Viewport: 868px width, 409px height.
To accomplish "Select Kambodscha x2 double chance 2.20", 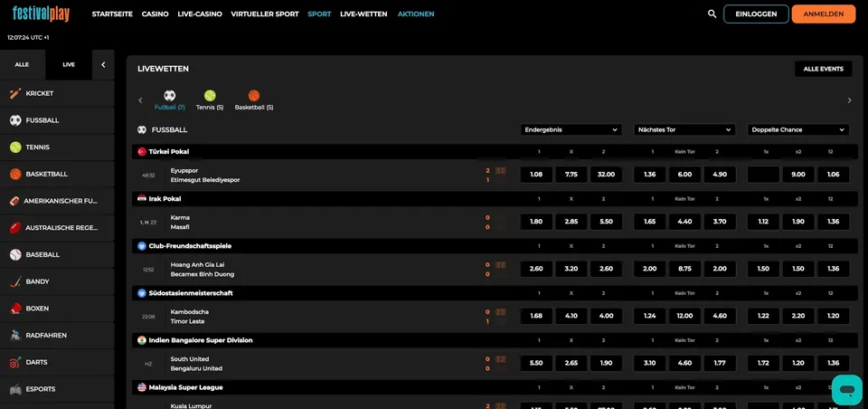I will pyautogui.click(x=797, y=316).
